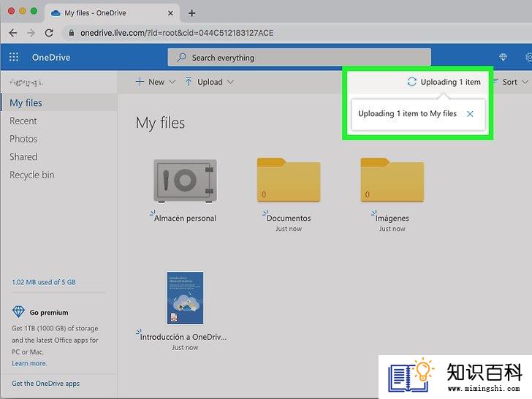
Task: Follow the Learn more link
Action: coord(29,363)
